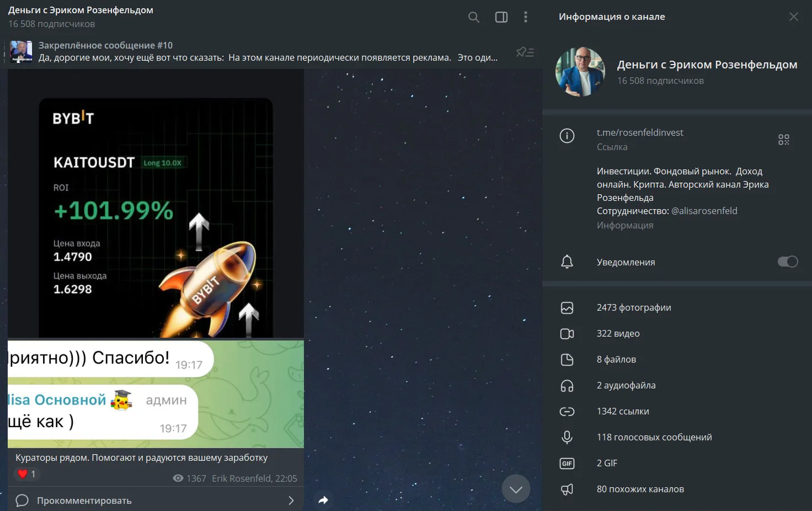Open the channel avatar photo
This screenshot has width=812, height=511.
coord(580,72)
